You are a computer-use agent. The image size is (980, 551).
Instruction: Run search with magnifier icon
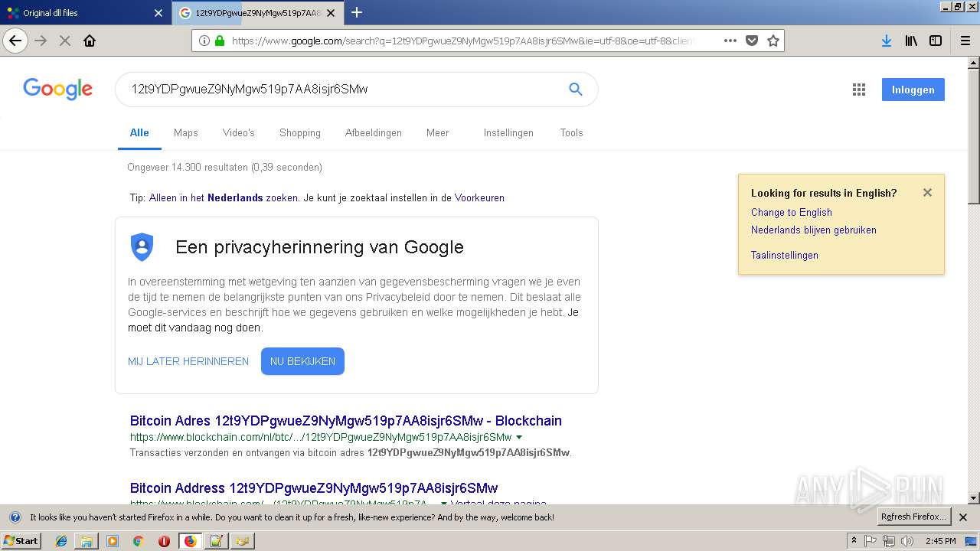pos(576,89)
